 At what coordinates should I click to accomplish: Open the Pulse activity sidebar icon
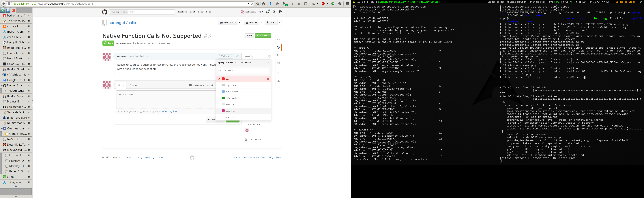pos(278,73)
